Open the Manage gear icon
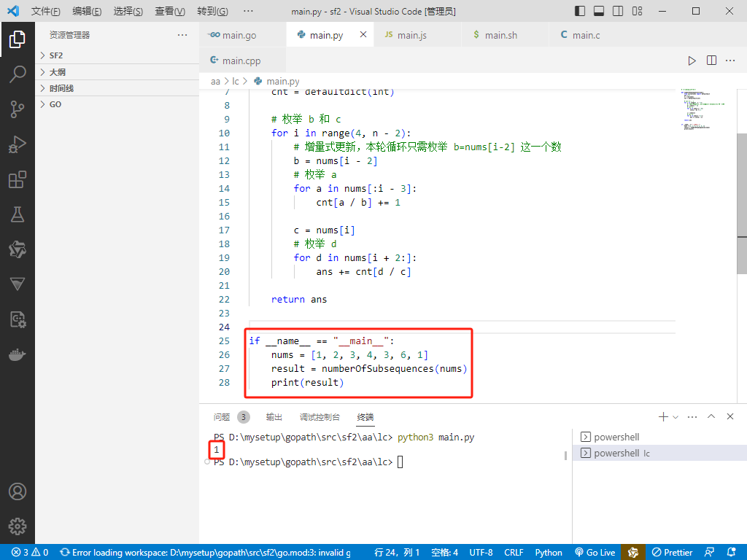Image resolution: width=747 pixels, height=560 pixels. click(18, 526)
